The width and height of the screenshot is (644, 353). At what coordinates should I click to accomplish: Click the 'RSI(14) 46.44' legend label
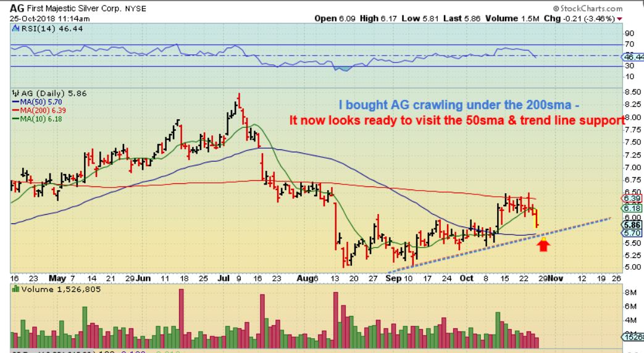coord(51,28)
